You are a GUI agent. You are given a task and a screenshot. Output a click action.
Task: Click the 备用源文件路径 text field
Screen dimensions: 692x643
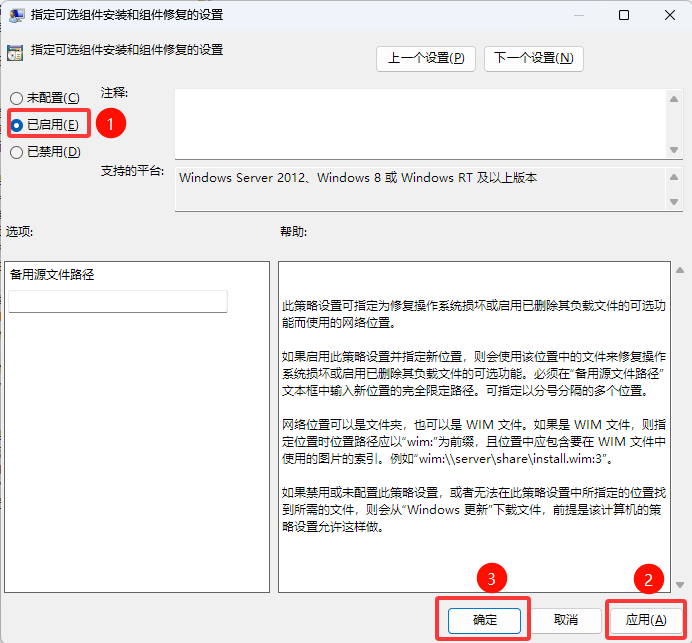[x=118, y=301]
